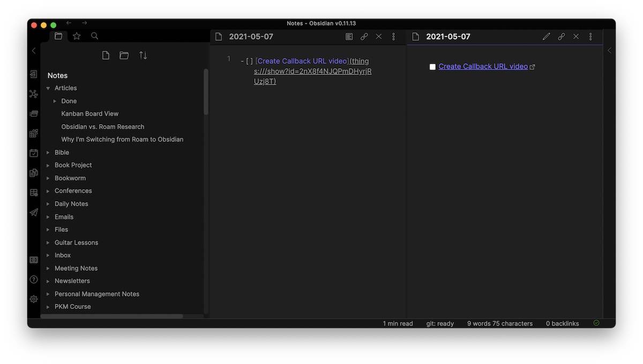
Task: Click the blocks grid ribbon icon
Action: click(34, 133)
